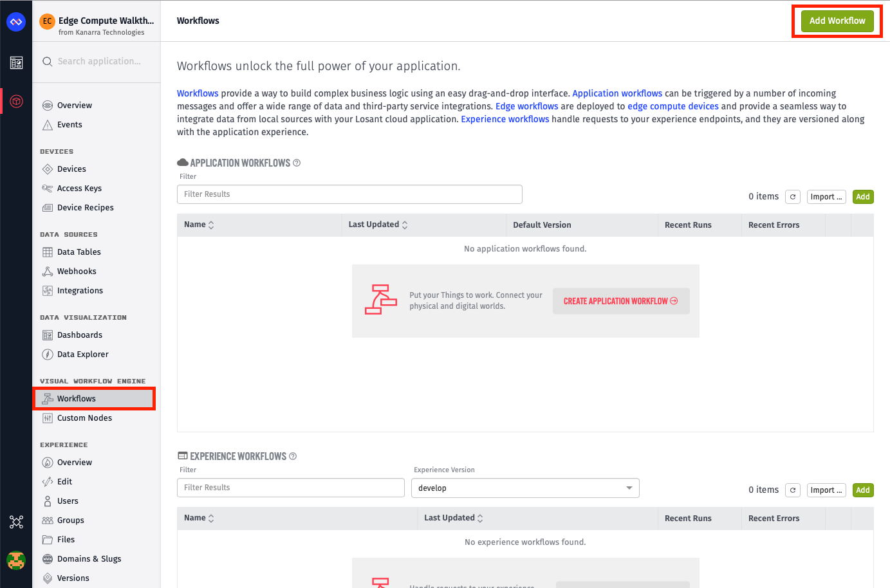Open the Losant logo home icon

[16, 22]
